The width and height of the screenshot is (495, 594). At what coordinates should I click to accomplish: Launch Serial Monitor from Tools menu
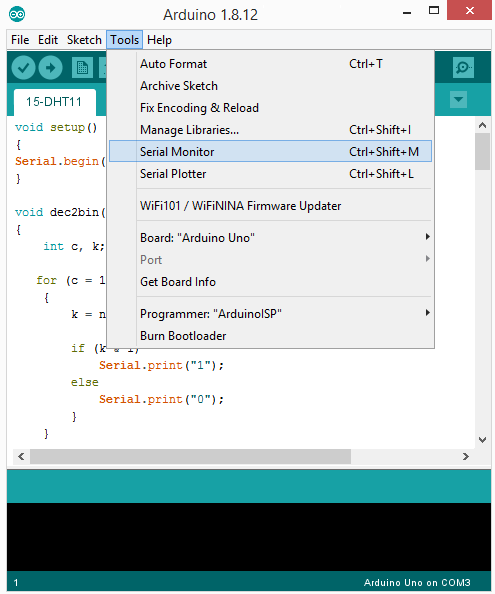[x=270, y=152]
